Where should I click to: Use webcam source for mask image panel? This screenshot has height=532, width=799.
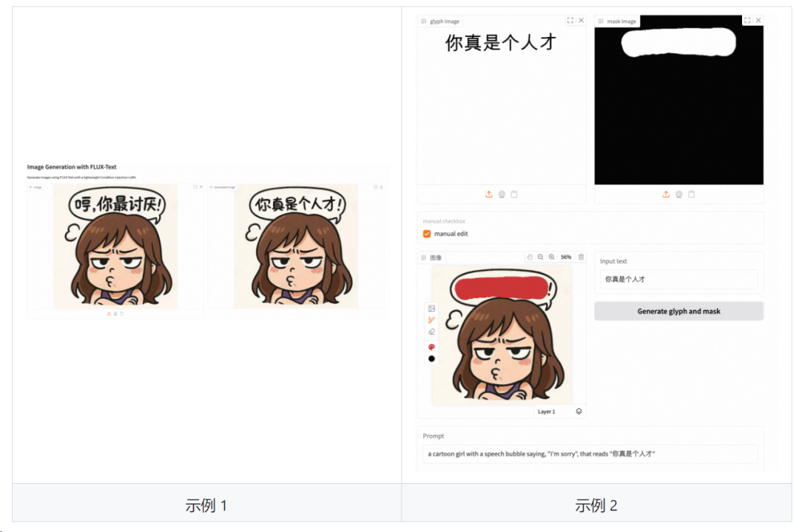(x=678, y=194)
